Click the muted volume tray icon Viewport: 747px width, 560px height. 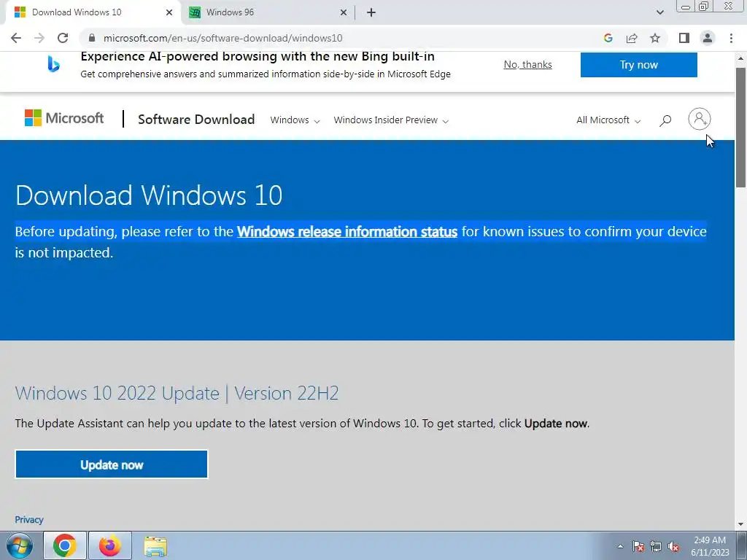673,546
